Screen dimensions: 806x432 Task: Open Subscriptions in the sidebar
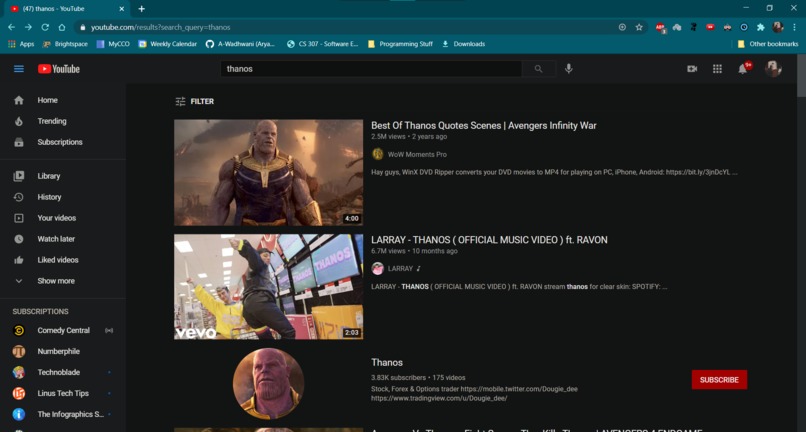point(63,142)
